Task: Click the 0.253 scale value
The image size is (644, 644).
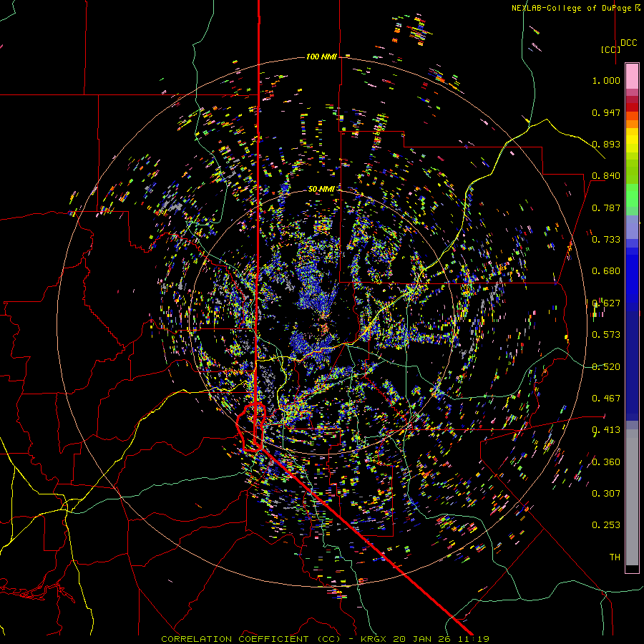Action: pyautogui.click(x=606, y=525)
